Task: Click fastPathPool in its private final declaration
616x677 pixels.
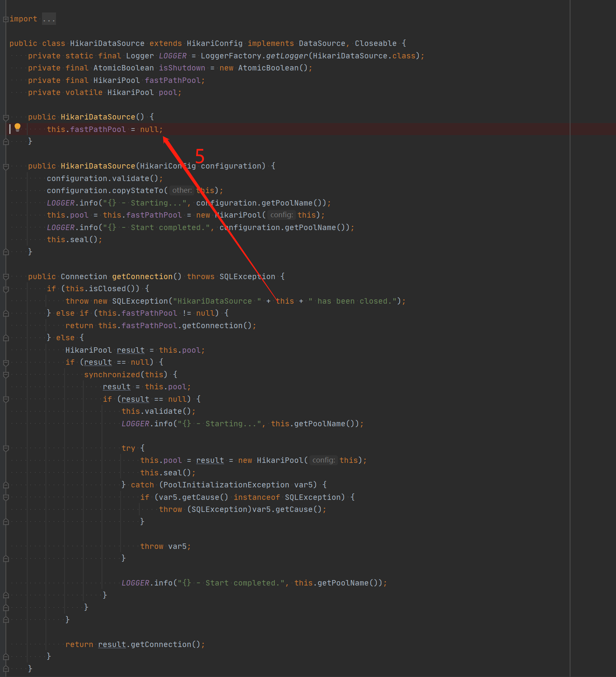Action: (x=172, y=80)
